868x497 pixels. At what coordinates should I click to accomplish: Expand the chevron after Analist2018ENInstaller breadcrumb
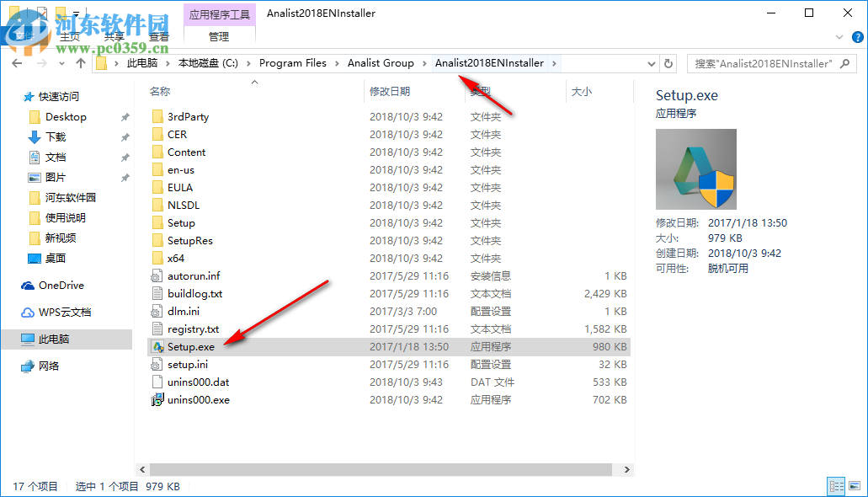coord(554,64)
